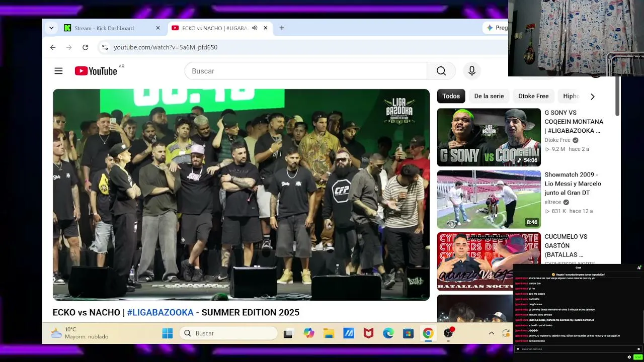This screenshot has height=362, width=644.
Task: Reload the YouTube page
Action: pyautogui.click(x=86, y=47)
